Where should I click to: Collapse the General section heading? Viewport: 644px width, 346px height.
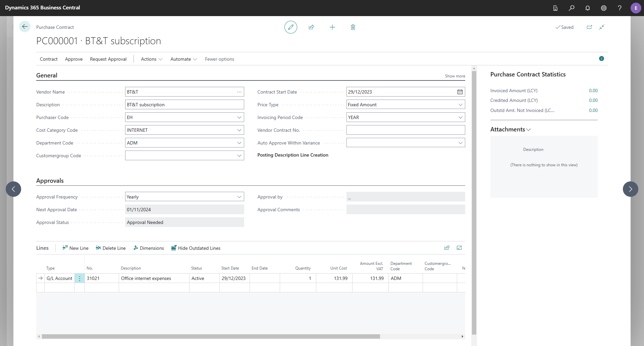coord(47,75)
